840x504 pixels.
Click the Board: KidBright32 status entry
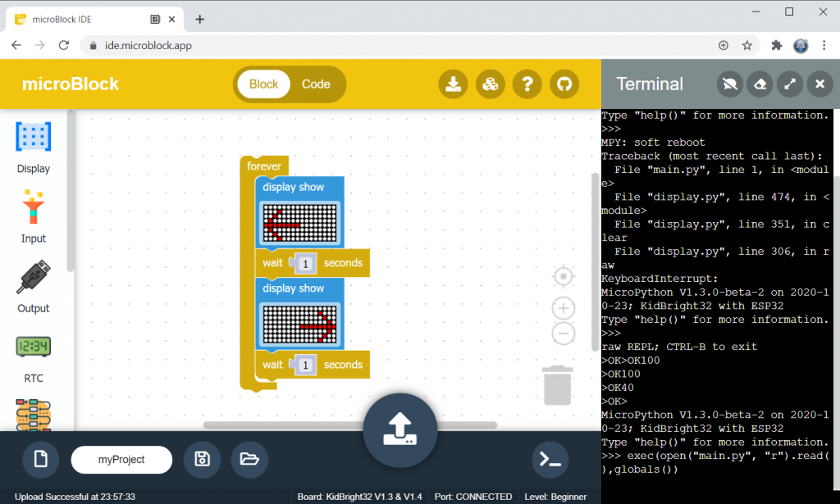tap(360, 497)
